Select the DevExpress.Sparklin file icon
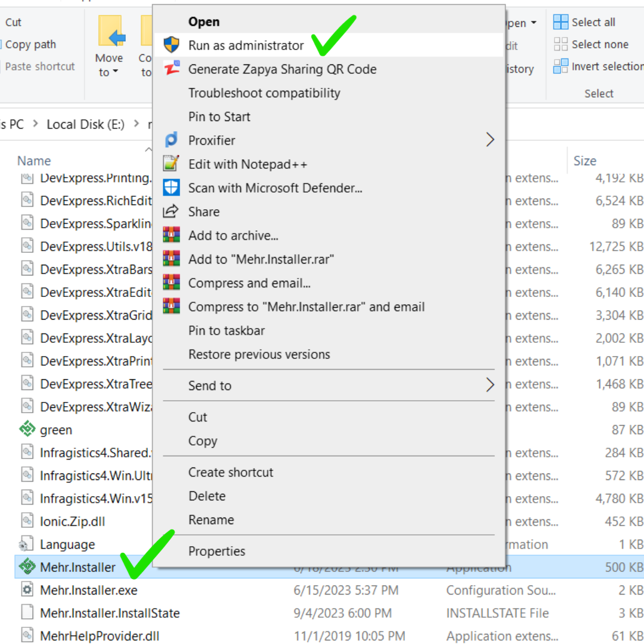This screenshot has width=644, height=644. tap(27, 224)
